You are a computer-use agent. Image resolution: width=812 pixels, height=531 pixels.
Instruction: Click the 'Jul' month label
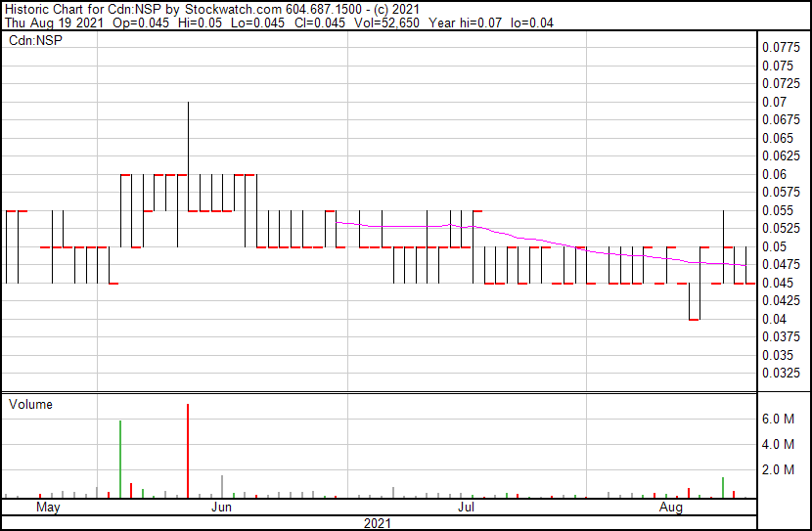[x=466, y=508]
